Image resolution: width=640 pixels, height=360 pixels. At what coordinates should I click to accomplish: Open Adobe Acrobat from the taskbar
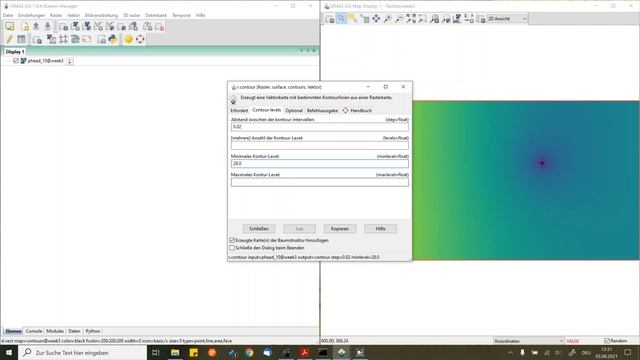(304, 352)
